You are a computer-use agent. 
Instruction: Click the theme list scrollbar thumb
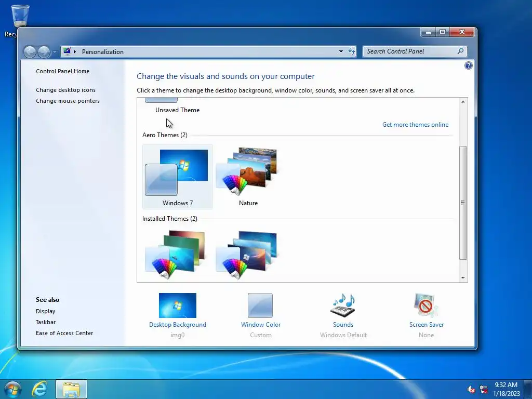pyautogui.click(x=463, y=203)
